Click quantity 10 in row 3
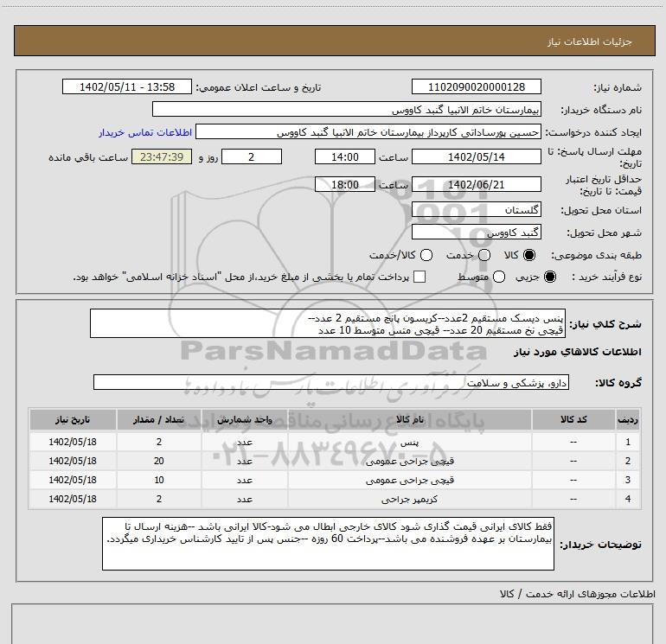 pyautogui.click(x=159, y=480)
